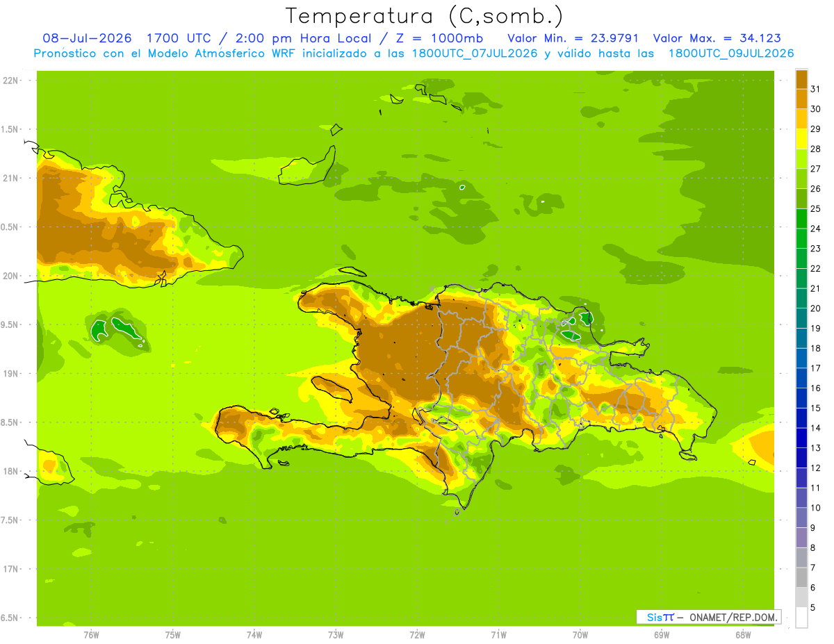834x644 pixels.
Task: Click the '8.5N' latitude label
Action: coord(10,422)
